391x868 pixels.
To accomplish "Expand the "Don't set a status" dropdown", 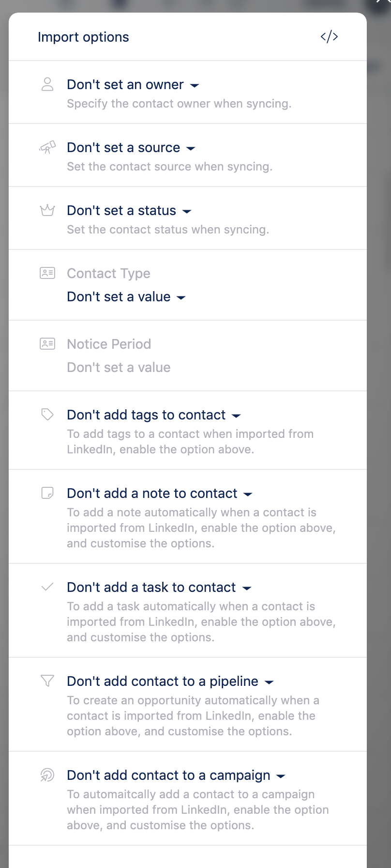I will (x=129, y=211).
